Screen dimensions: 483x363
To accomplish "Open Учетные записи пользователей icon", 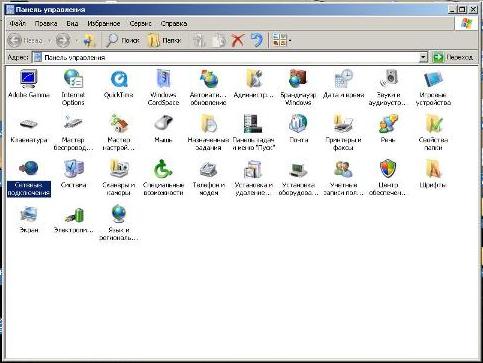I will (343, 169).
